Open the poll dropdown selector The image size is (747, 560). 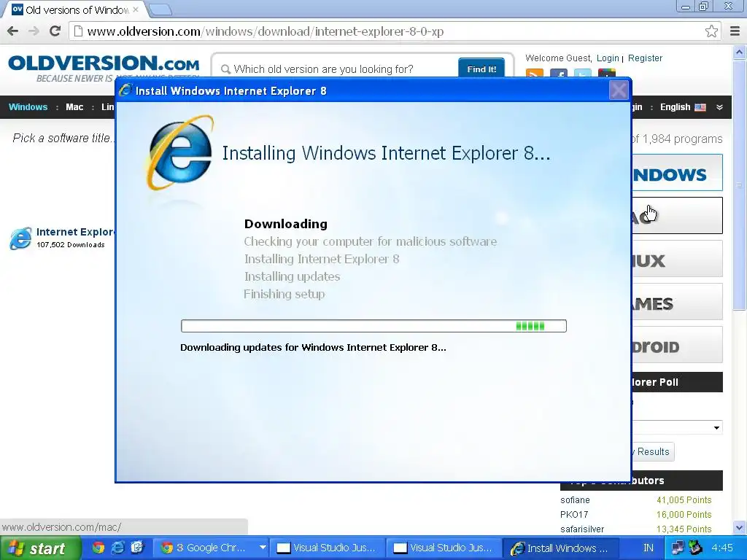[677, 427]
